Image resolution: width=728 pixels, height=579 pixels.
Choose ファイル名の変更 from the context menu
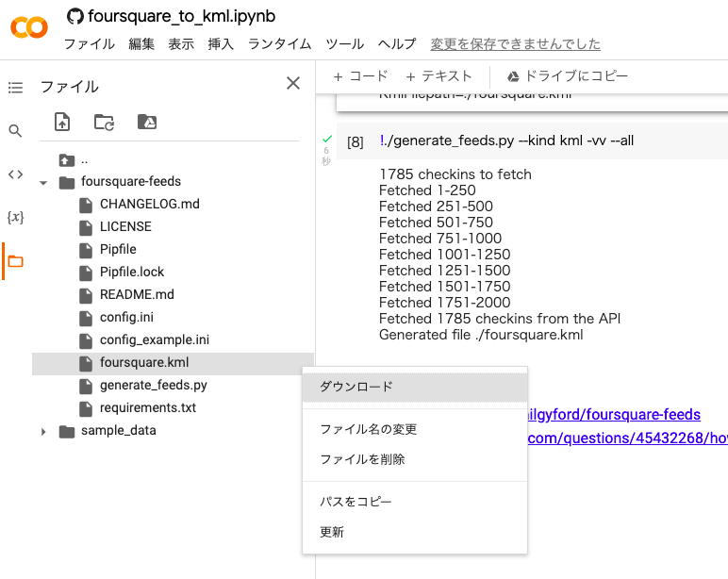tap(415, 429)
